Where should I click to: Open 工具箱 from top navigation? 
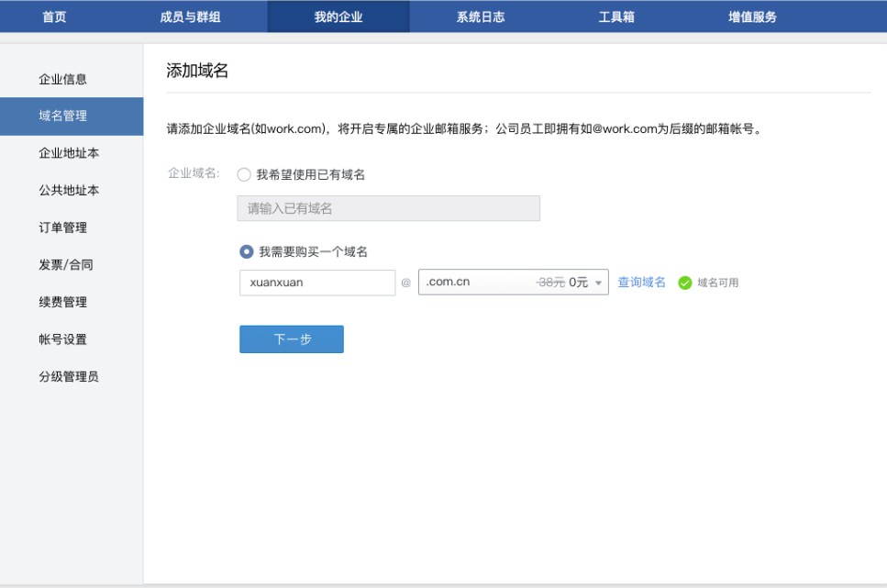tap(616, 17)
